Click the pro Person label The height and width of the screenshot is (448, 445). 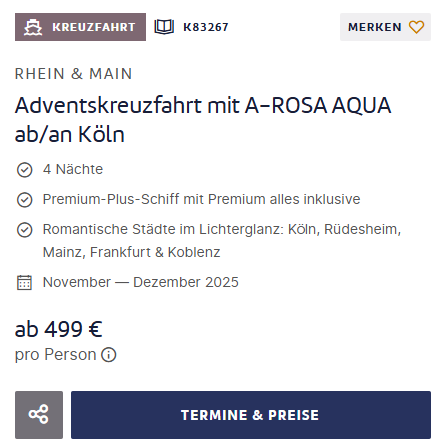coord(56,355)
